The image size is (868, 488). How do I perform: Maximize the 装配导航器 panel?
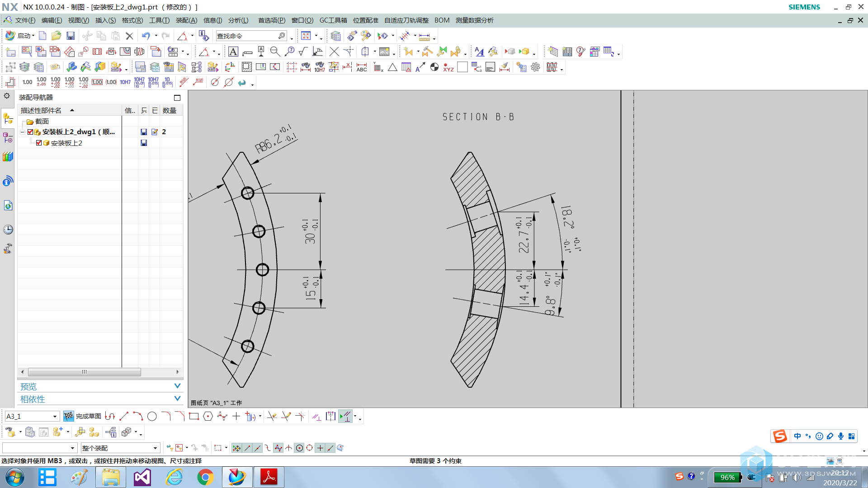[x=177, y=98]
